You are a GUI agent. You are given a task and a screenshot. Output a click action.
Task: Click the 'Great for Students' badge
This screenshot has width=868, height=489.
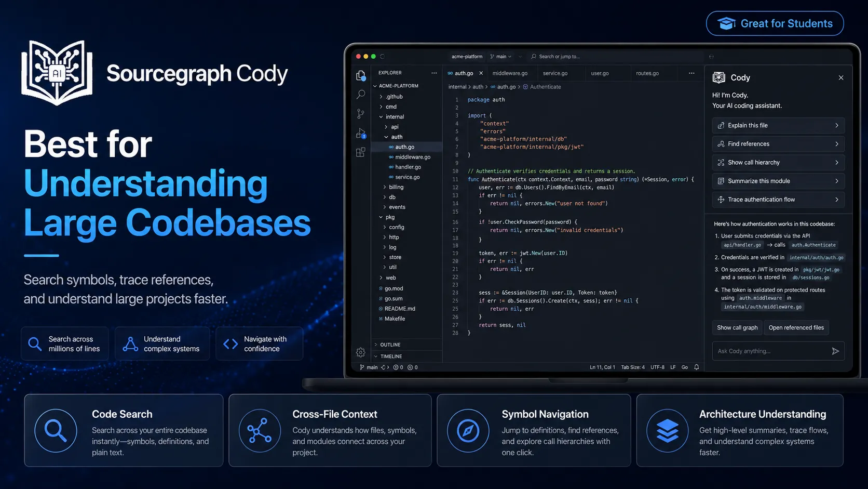[x=775, y=23]
